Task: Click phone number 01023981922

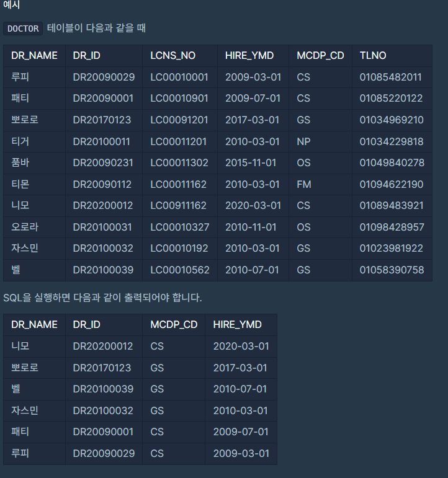Action: 392,248
